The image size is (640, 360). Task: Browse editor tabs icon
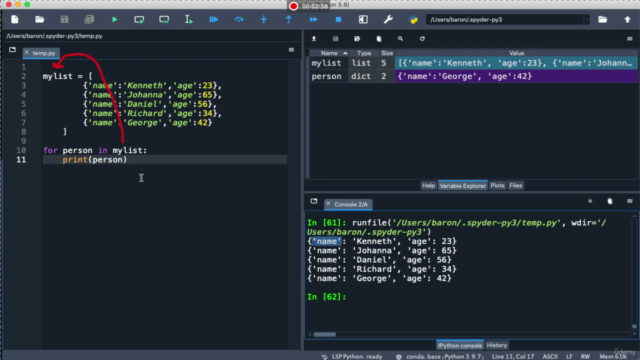[12, 50]
